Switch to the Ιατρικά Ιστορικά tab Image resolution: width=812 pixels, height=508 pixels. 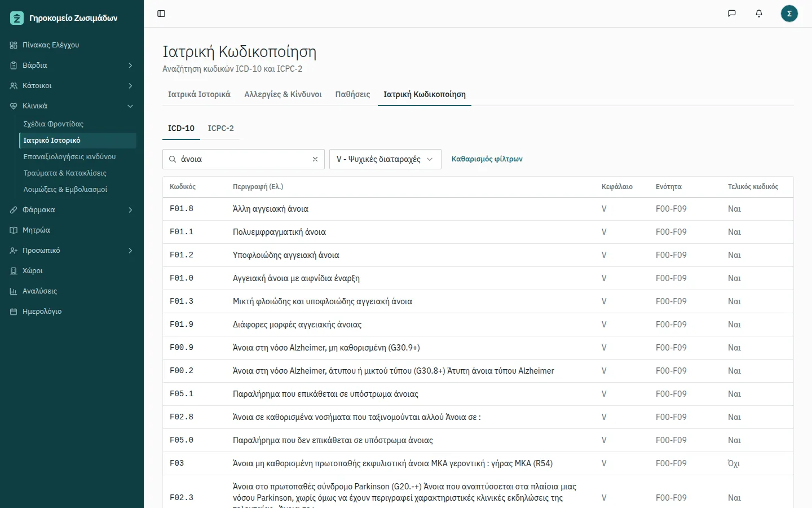tap(199, 94)
